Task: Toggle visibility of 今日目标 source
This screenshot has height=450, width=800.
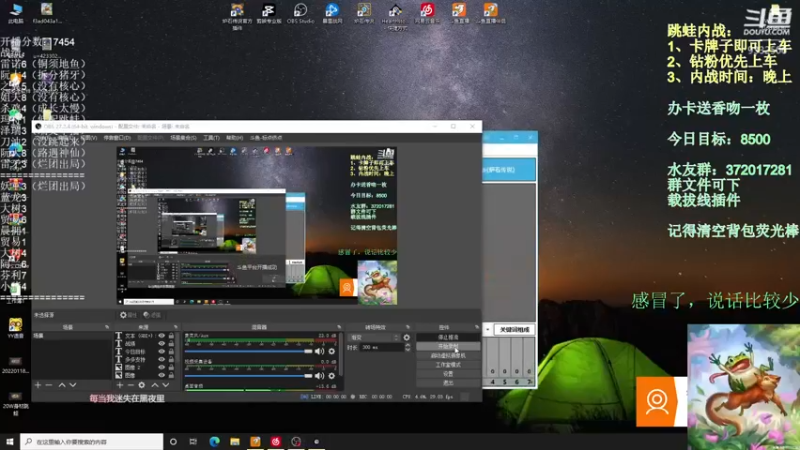Action: [x=162, y=351]
